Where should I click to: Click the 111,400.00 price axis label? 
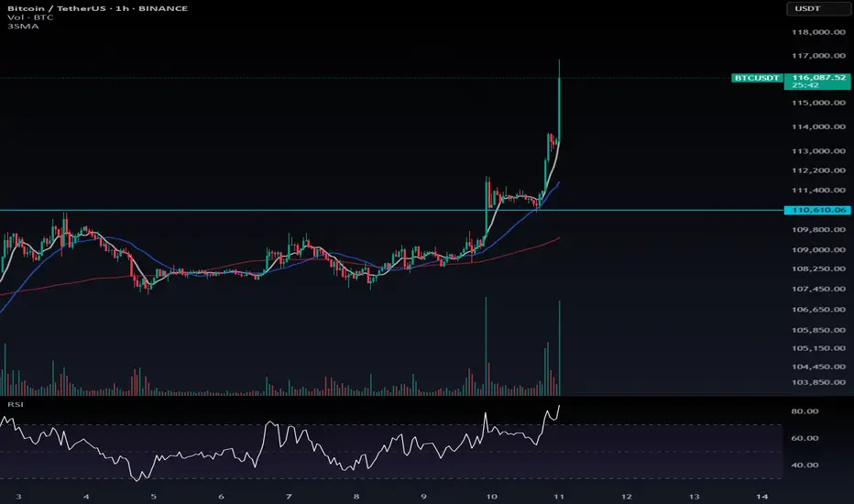818,191
